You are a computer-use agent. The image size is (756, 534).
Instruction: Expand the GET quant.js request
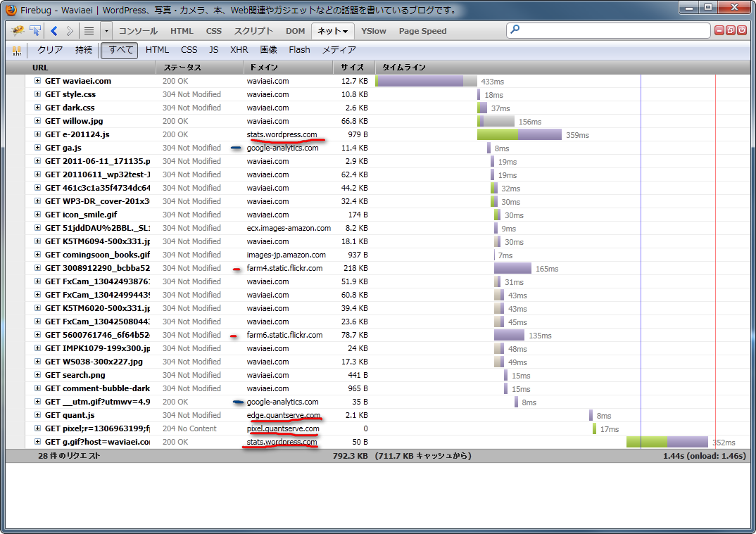[x=37, y=415]
